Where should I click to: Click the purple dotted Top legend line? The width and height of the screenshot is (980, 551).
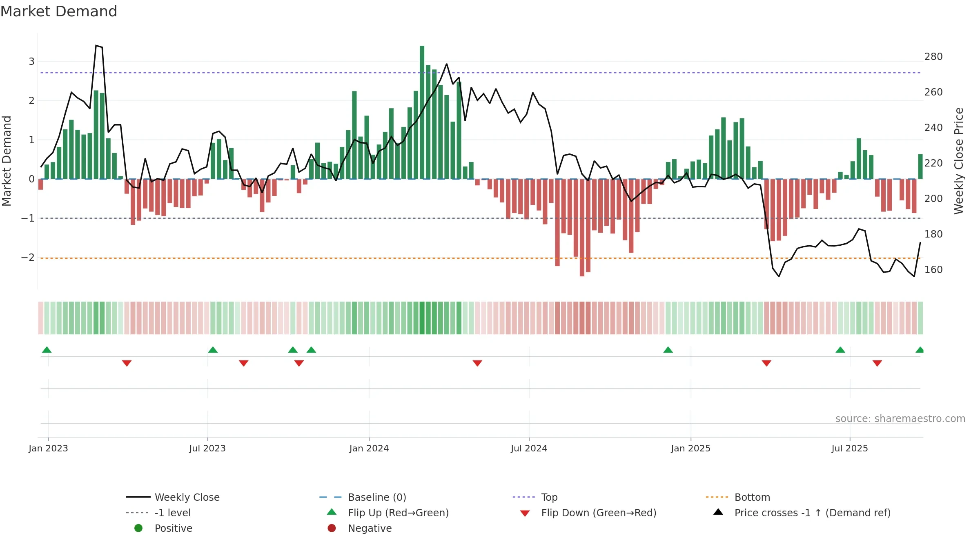[x=524, y=497]
